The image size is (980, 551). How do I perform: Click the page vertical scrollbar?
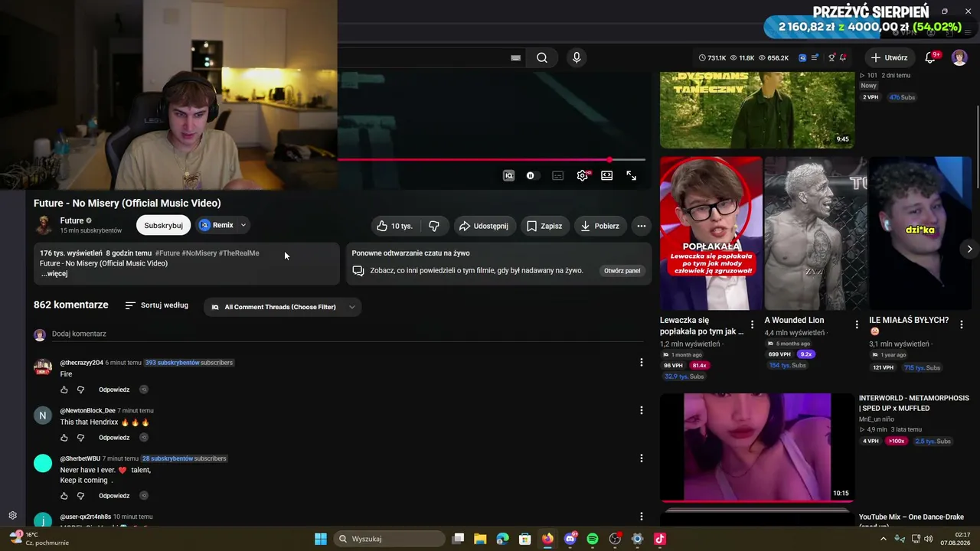point(976,145)
